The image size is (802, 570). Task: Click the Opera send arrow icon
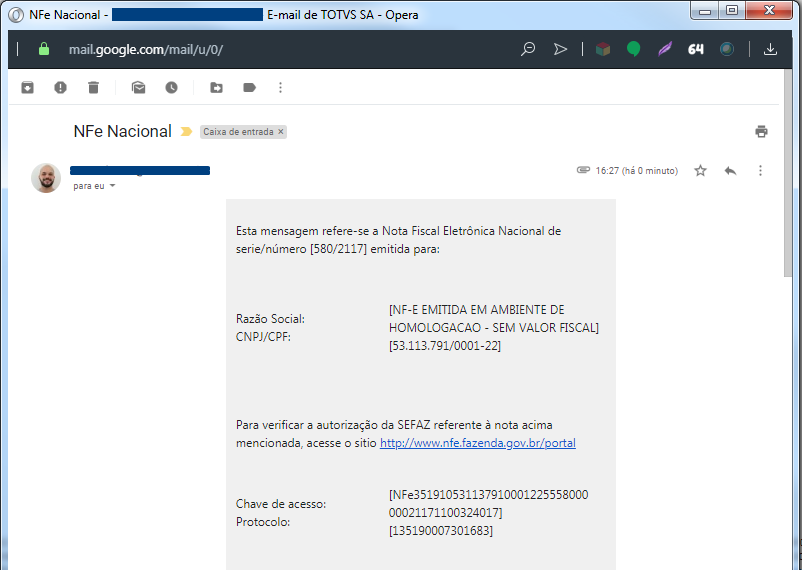[561, 49]
